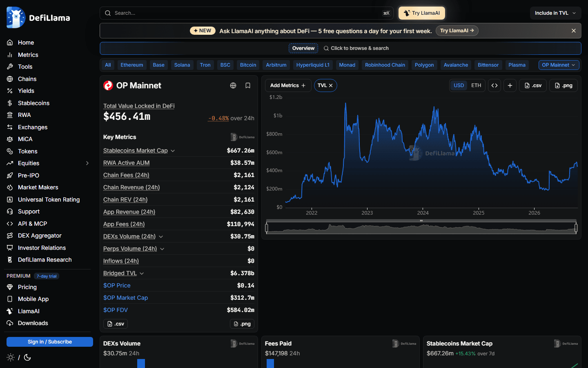Expand Bridged TVL row
588x368 pixels.
(142, 274)
